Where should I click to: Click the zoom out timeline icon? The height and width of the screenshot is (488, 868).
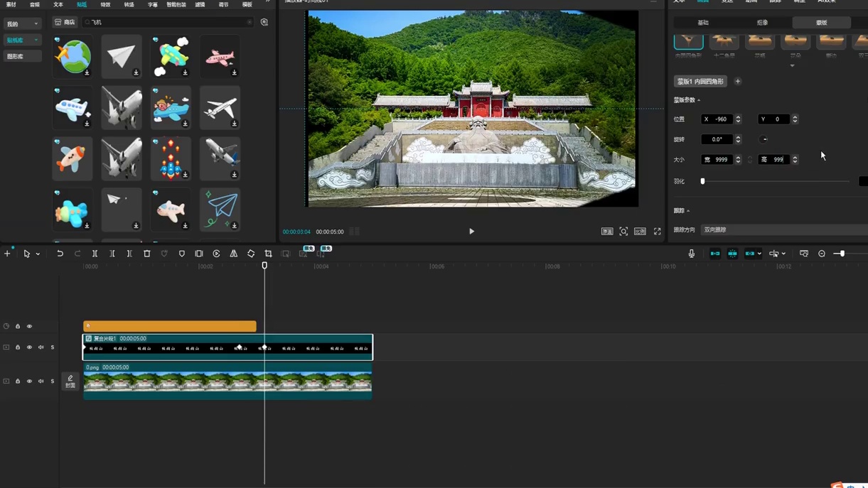(x=822, y=254)
